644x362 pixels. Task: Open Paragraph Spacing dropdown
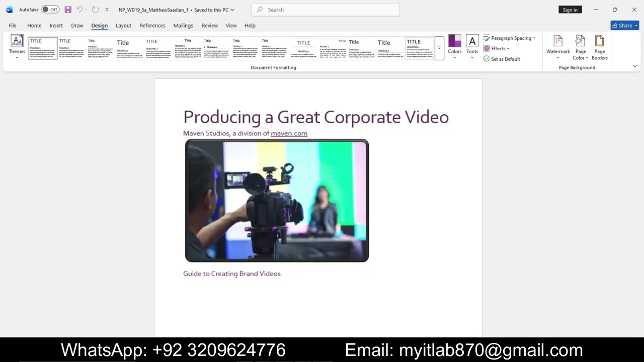click(x=509, y=38)
